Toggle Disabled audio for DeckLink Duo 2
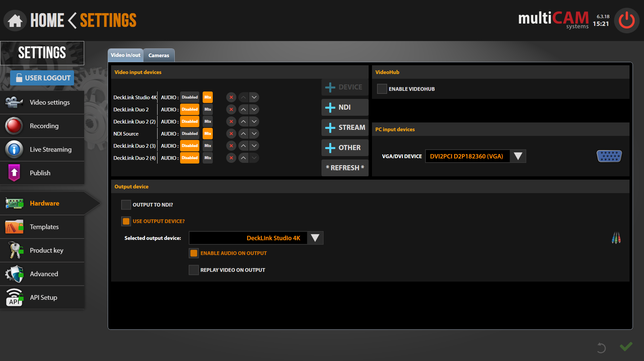This screenshot has width=644, height=361. pyautogui.click(x=190, y=109)
